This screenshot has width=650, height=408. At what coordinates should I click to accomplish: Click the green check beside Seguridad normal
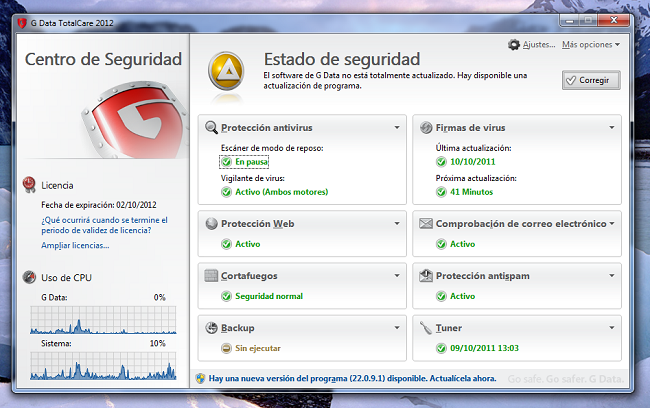coord(226,296)
